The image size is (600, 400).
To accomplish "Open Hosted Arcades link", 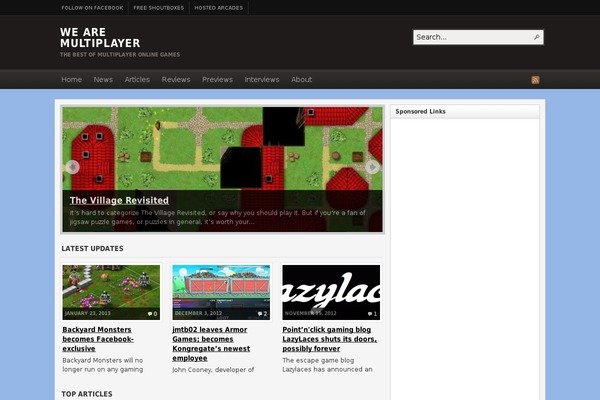I will point(218,8).
